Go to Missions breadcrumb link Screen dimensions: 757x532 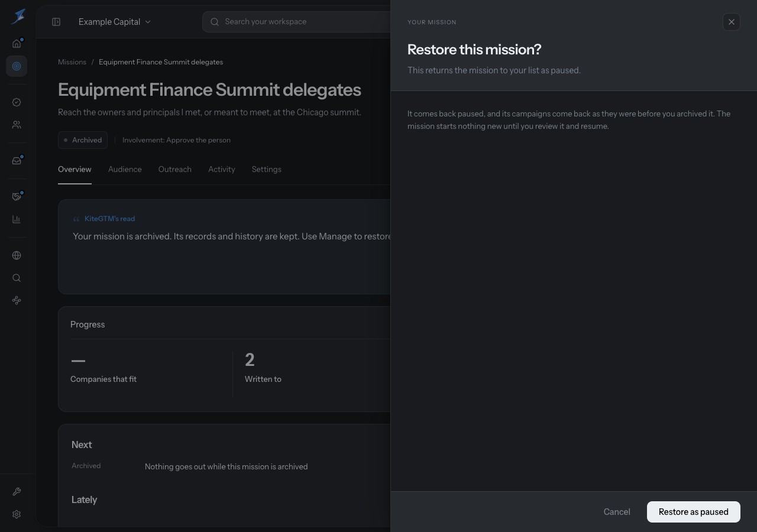click(72, 62)
